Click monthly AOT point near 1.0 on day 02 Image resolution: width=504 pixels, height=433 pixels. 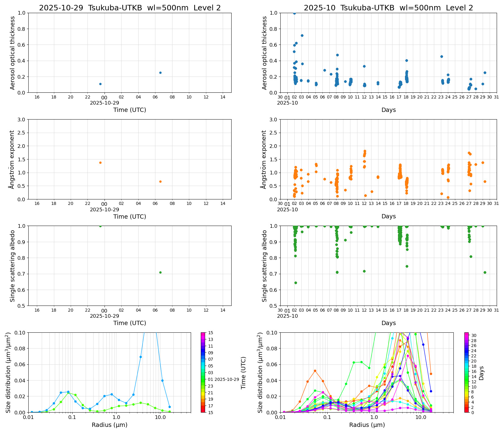[x=294, y=13]
